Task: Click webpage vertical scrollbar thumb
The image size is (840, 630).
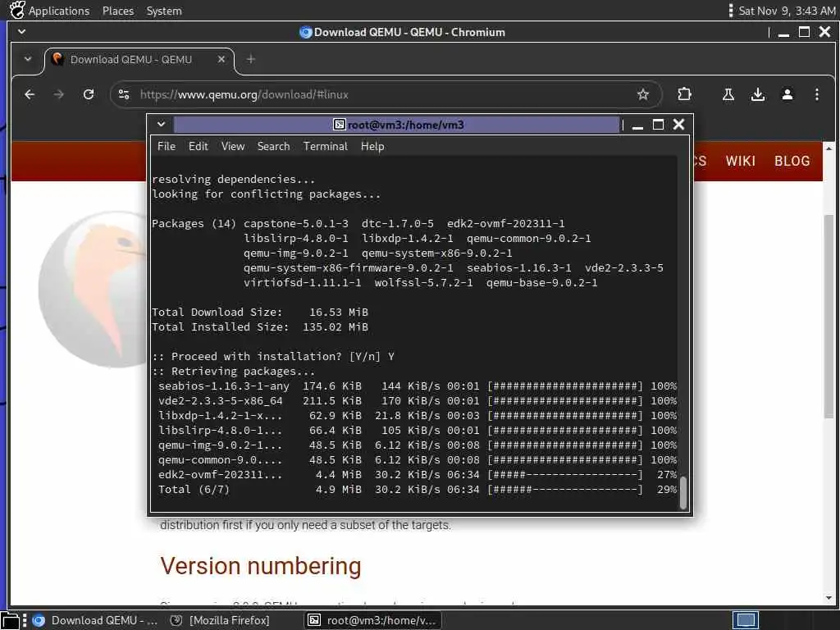Action: tap(829, 316)
